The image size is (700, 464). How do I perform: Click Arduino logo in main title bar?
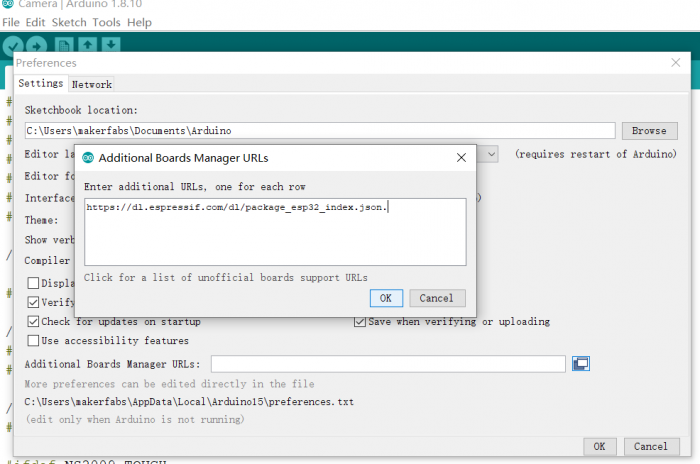click(8, 4)
